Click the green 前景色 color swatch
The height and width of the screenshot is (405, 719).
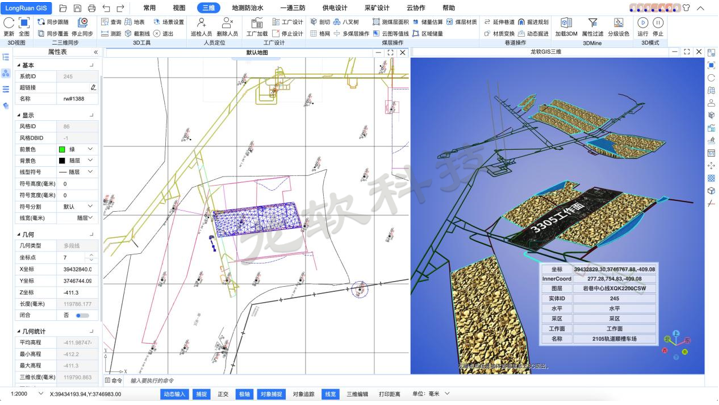[62, 149]
